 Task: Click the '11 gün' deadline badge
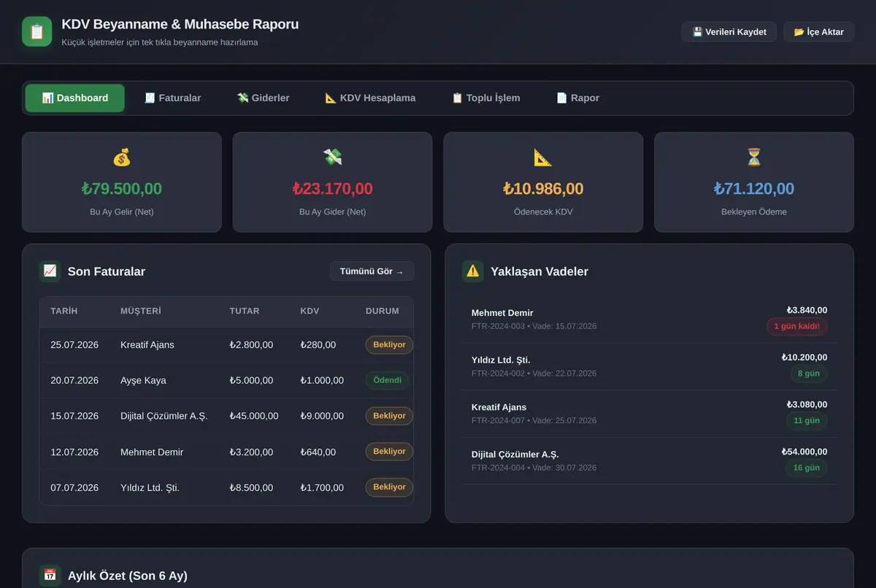(807, 421)
